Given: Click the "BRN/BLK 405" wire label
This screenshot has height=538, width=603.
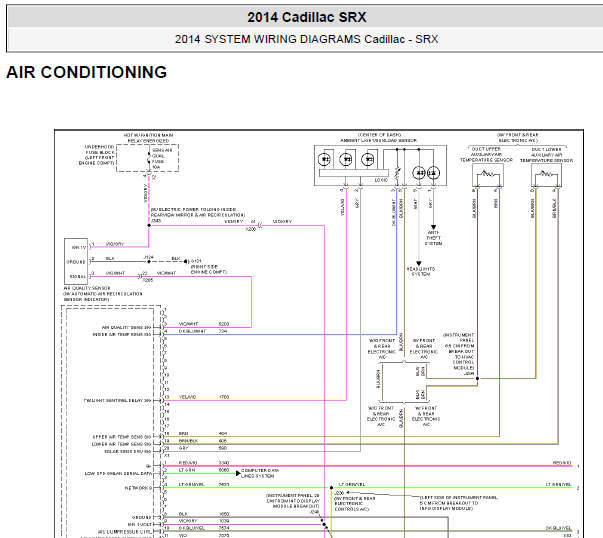Looking at the screenshot, I should point(203,441).
